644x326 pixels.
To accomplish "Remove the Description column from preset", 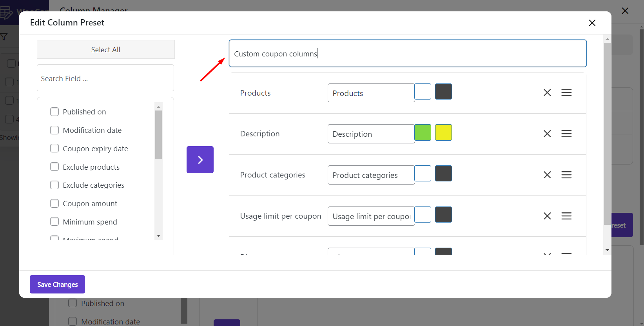I will point(547,134).
